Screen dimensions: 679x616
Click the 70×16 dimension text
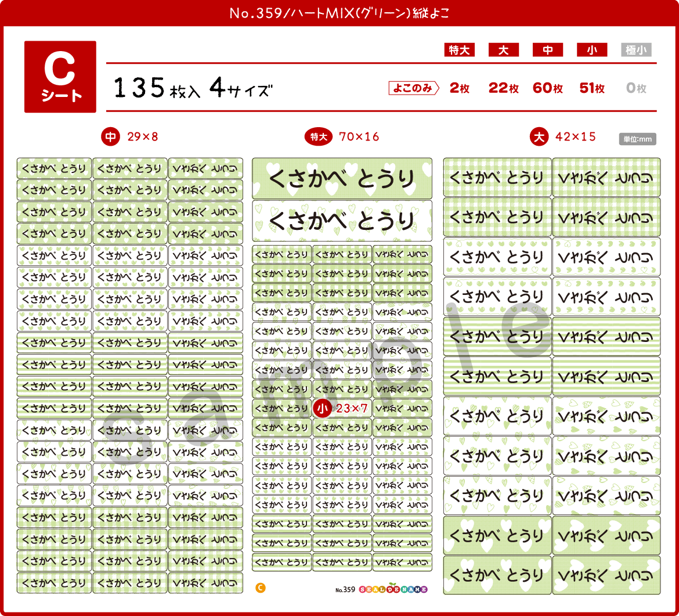pyautogui.click(x=359, y=137)
